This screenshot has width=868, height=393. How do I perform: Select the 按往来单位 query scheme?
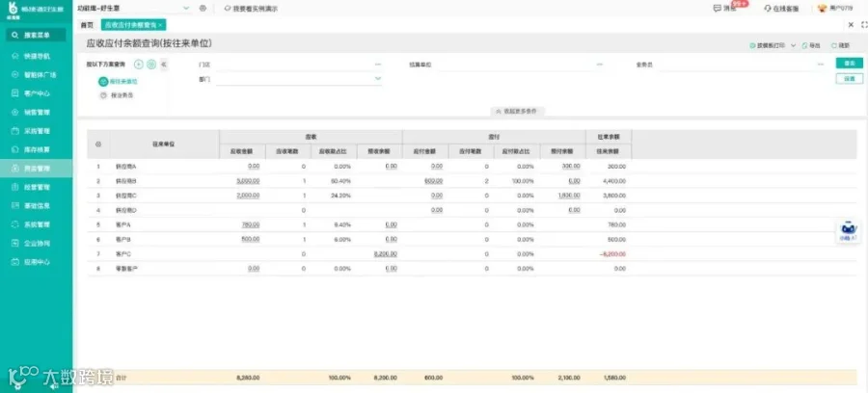point(118,82)
